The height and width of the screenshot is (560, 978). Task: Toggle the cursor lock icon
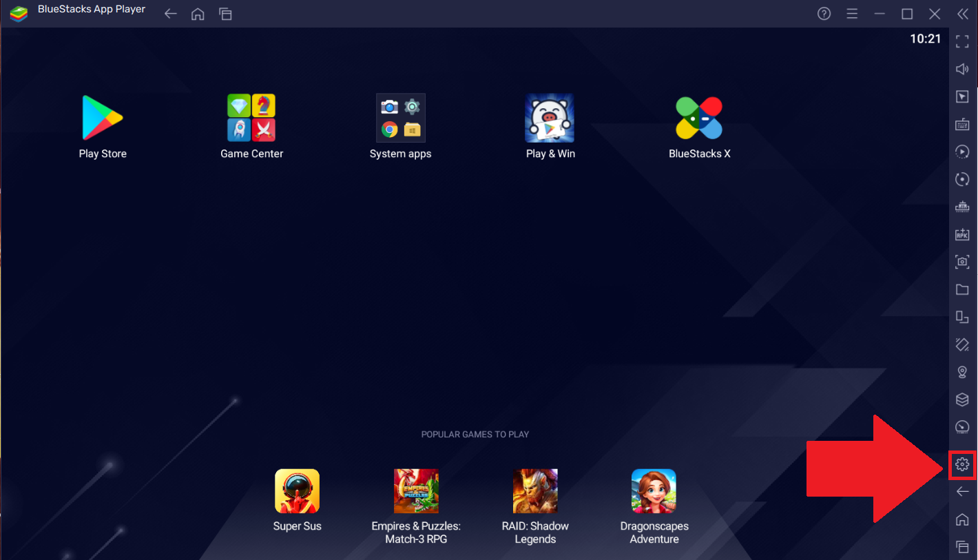tap(962, 96)
